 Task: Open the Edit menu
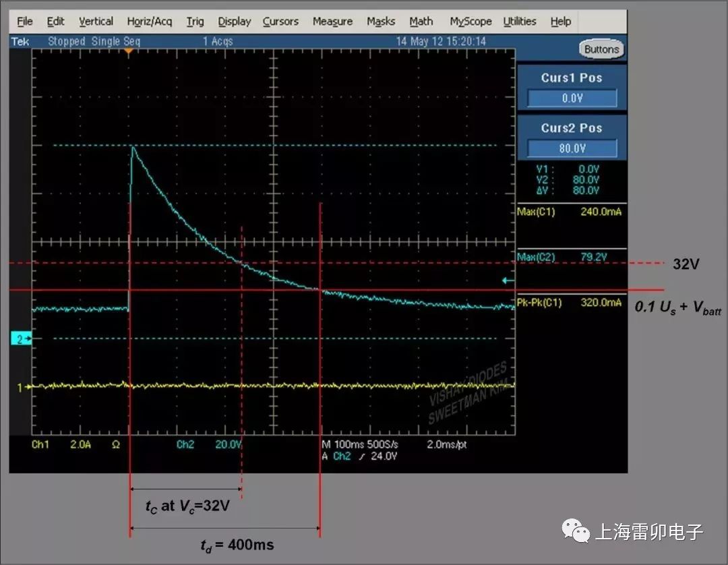[x=55, y=22]
